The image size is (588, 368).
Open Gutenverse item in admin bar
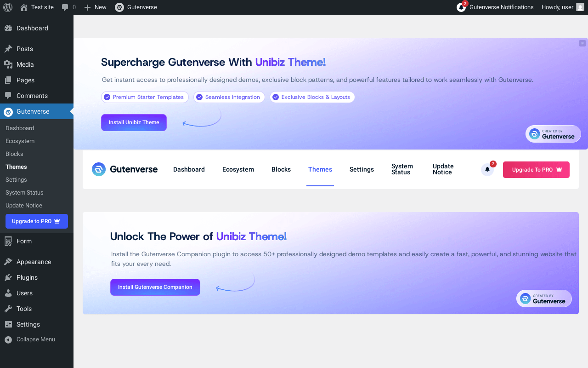click(x=136, y=7)
